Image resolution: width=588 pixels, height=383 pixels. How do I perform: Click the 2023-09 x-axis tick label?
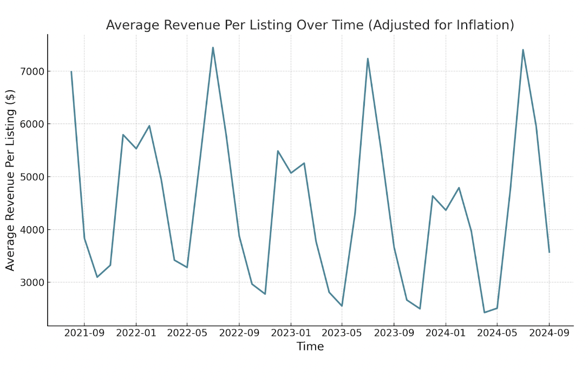point(394,333)
